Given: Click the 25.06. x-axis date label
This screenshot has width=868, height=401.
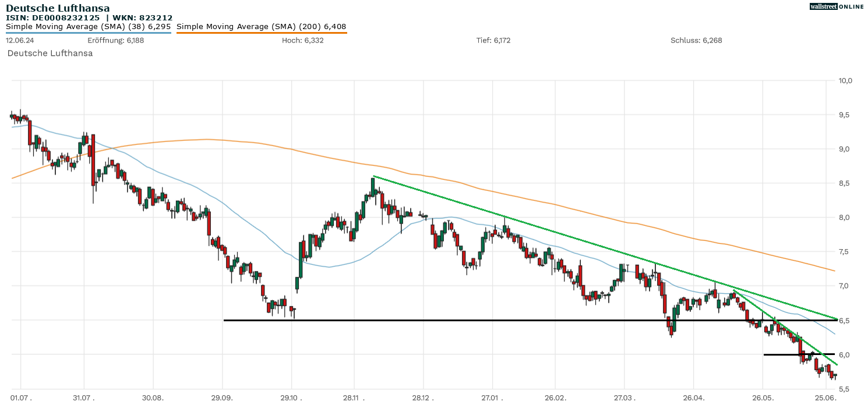Looking at the screenshot, I should pos(826,396).
